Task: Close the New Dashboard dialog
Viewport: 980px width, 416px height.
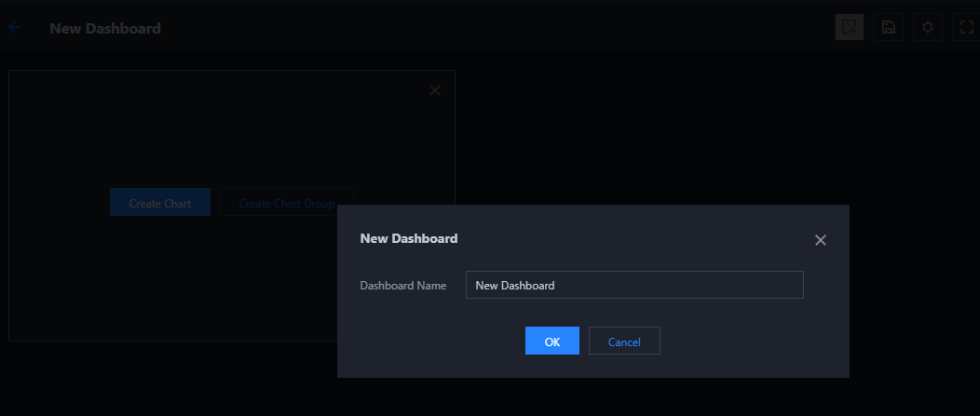Action: point(821,240)
